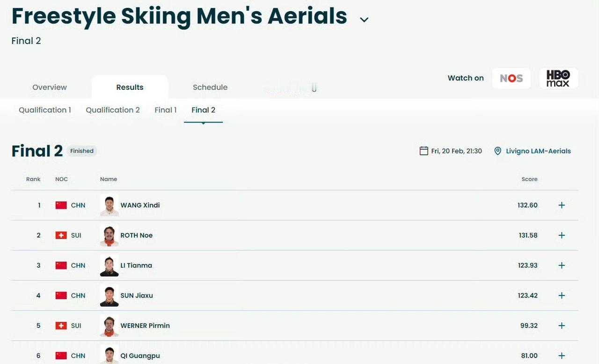The height and width of the screenshot is (364, 599).
Task: Click the Swiss flag beside WERNER Pirmin
Action: tap(61, 326)
